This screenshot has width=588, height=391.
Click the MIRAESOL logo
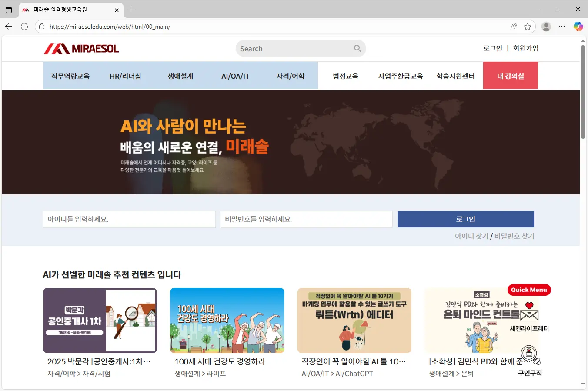click(81, 49)
